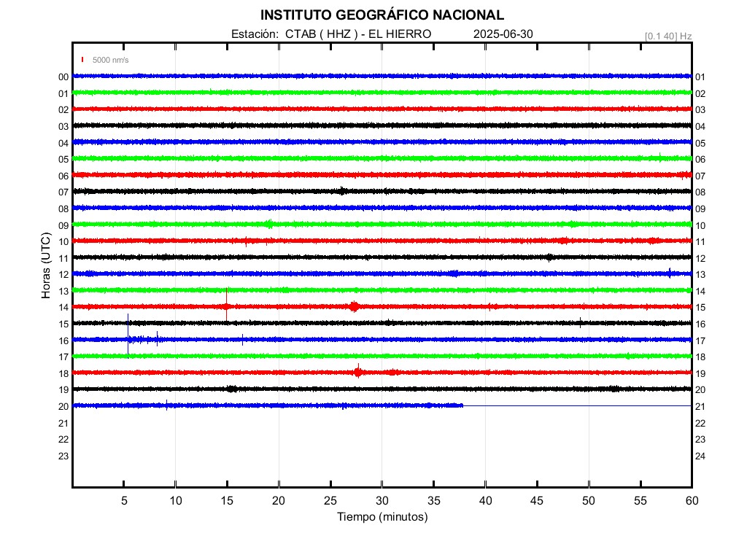Click the flat blue line after the 20h data ends
This screenshot has width=747, height=560.
pyautogui.click(x=578, y=405)
